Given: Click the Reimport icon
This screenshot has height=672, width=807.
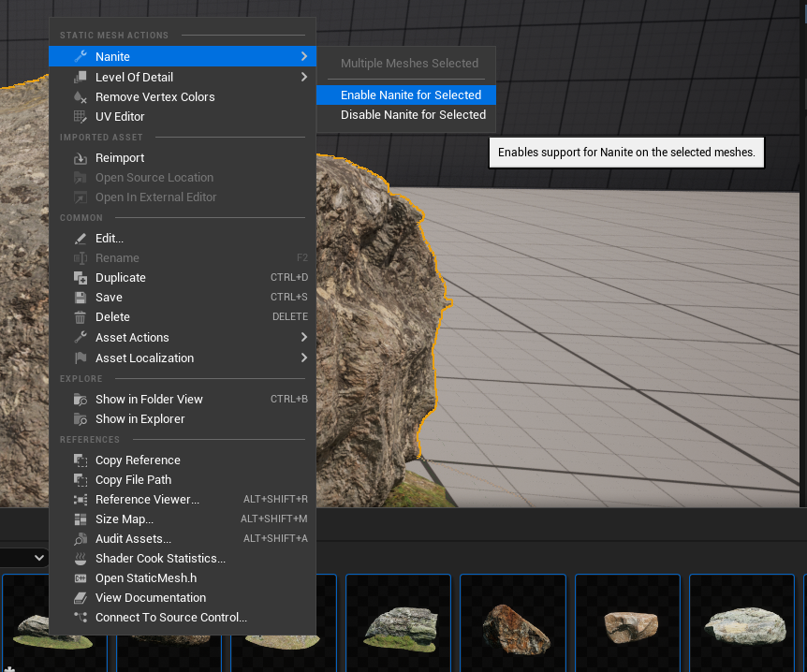Looking at the screenshot, I should [x=81, y=158].
